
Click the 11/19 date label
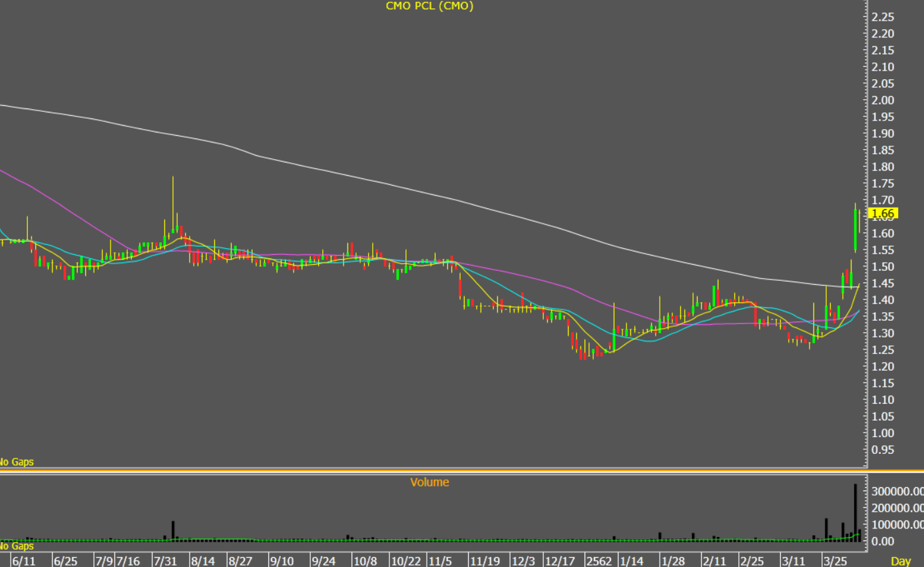(x=485, y=562)
